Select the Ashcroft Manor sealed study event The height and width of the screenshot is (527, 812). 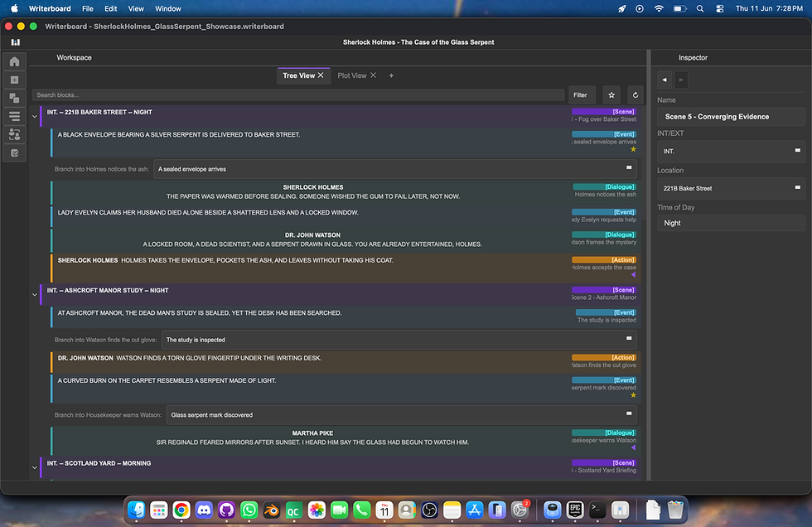[x=346, y=317]
